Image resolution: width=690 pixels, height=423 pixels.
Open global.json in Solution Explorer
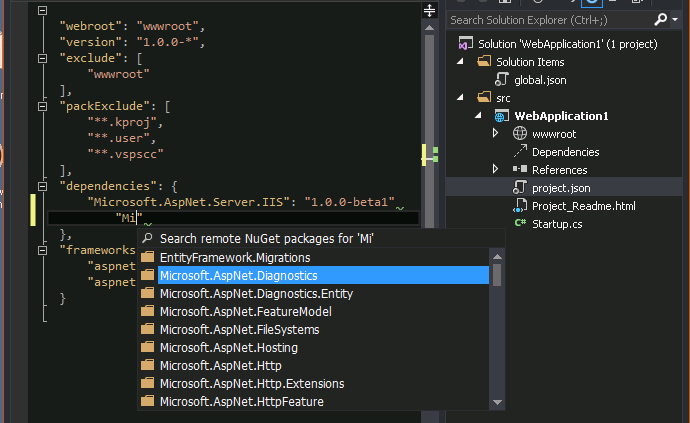click(540, 80)
